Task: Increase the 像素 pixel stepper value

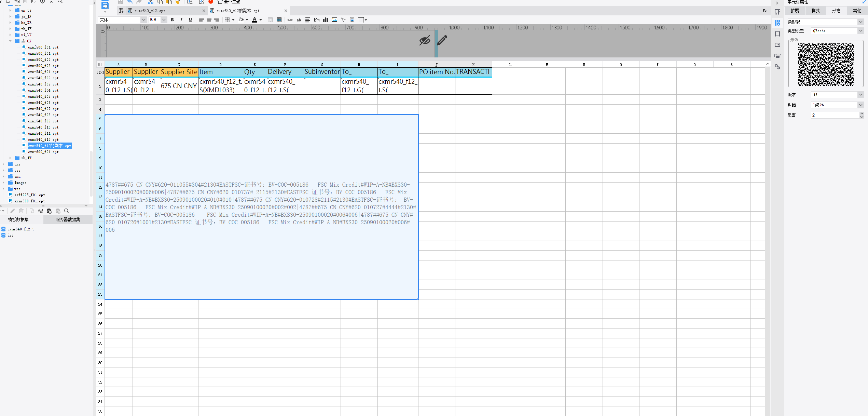Action: click(x=862, y=113)
